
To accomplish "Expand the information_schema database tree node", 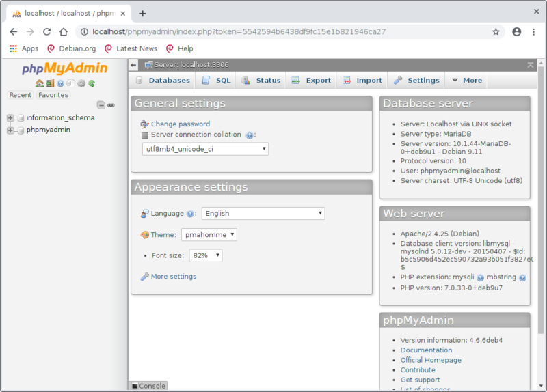I will coord(10,117).
